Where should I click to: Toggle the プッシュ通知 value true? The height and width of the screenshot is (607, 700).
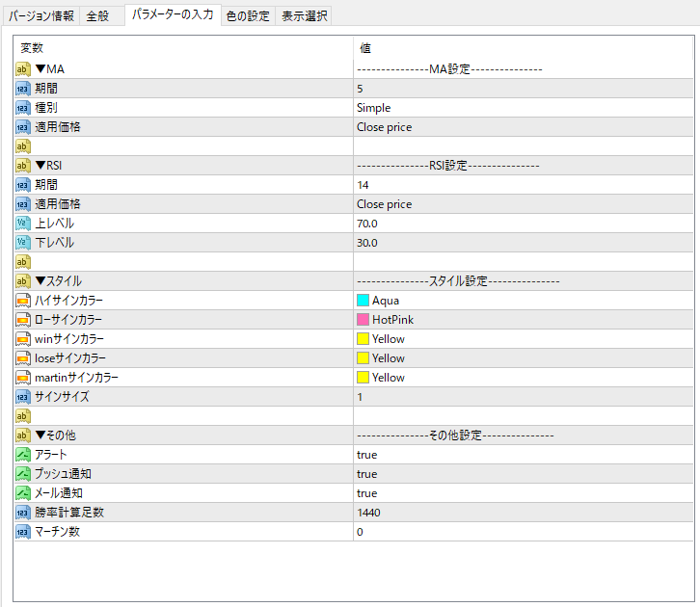367,474
